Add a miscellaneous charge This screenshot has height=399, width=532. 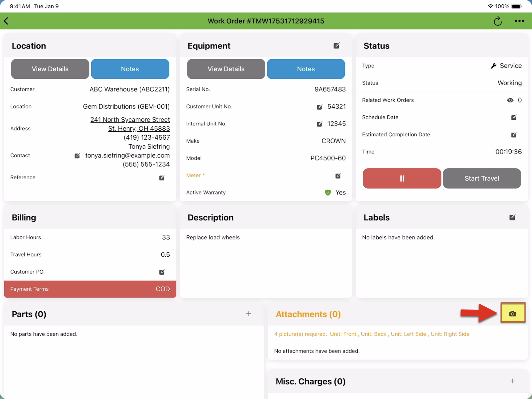(x=512, y=381)
